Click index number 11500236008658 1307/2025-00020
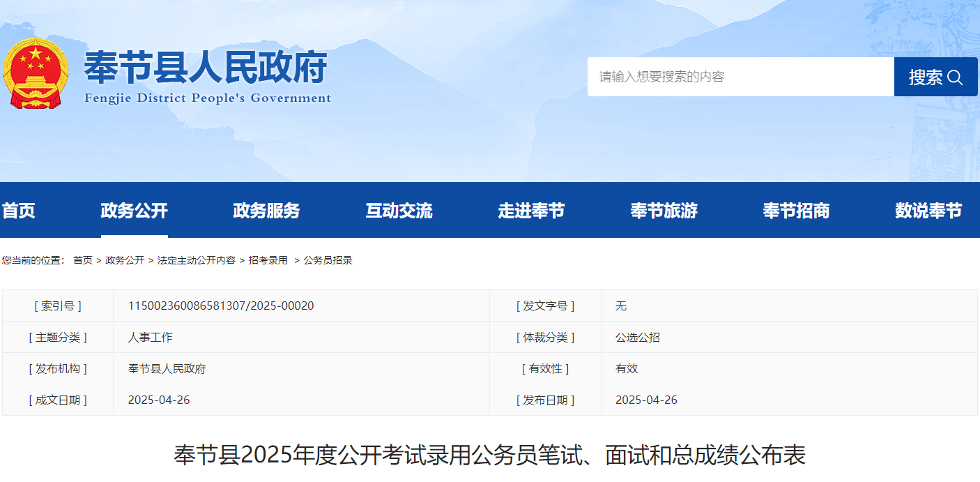The height and width of the screenshot is (482, 980). tap(221, 306)
